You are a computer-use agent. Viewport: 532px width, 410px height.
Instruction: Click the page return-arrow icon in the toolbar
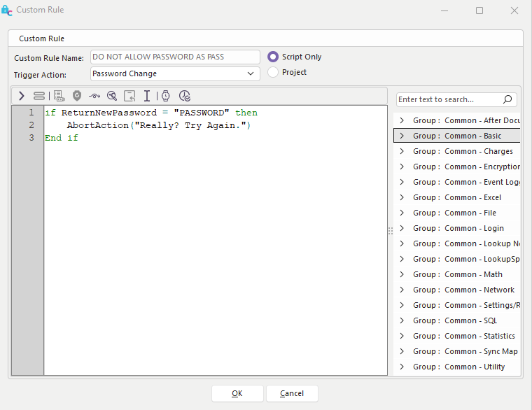129,96
